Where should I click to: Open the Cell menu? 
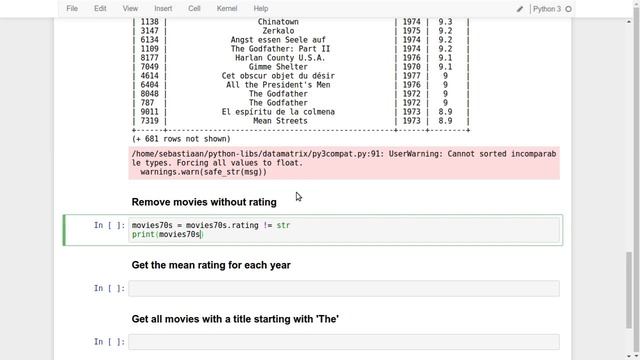(x=194, y=9)
